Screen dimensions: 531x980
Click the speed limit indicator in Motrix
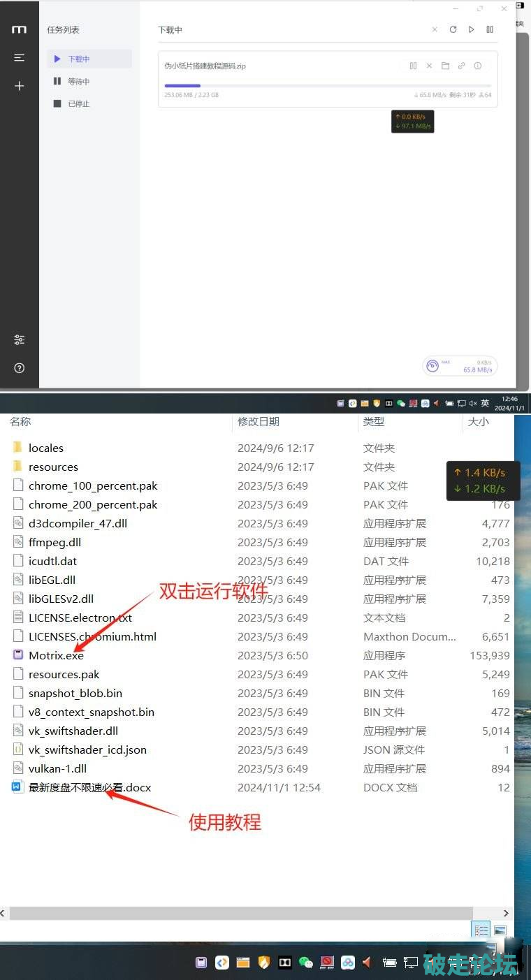tap(460, 366)
